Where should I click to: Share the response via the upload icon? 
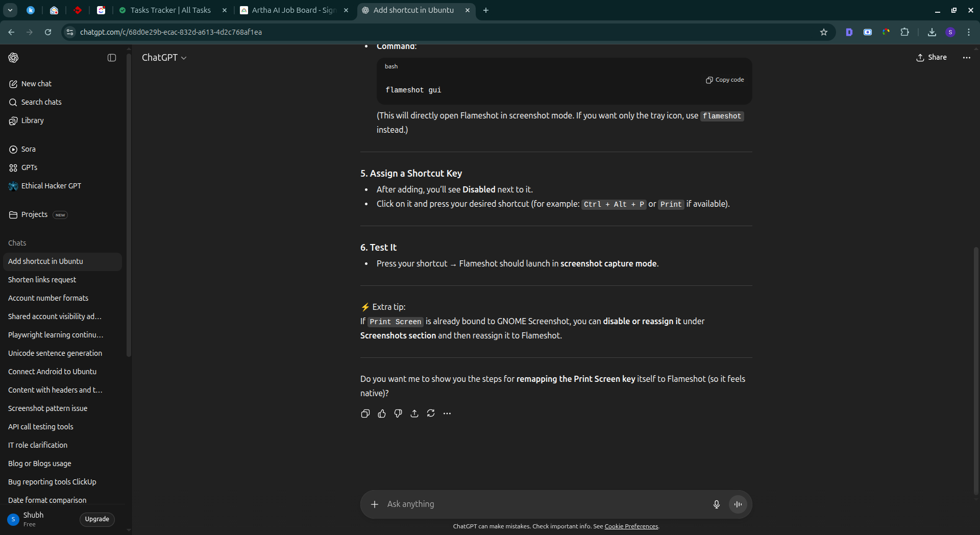(414, 414)
